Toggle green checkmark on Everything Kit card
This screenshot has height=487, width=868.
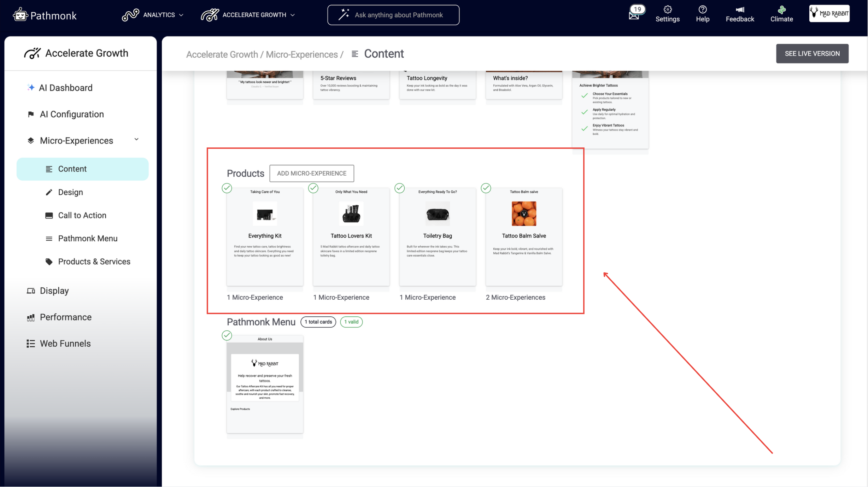(227, 188)
